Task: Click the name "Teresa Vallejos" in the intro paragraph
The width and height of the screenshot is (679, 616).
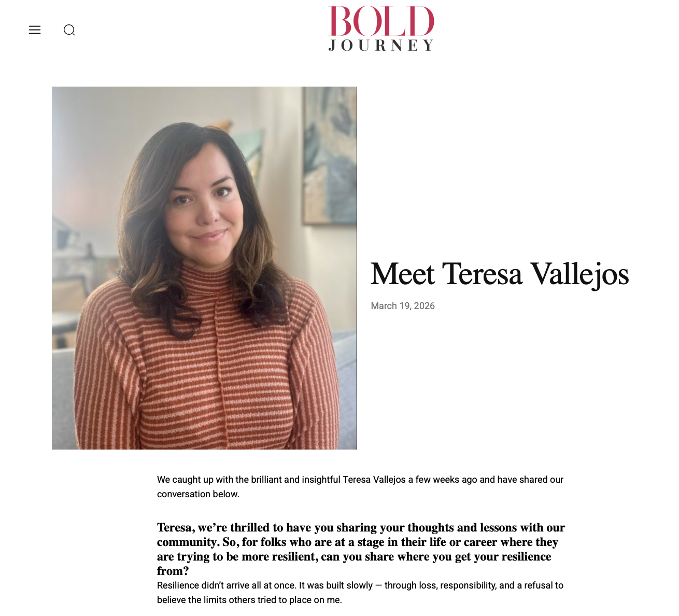Action: (374, 480)
